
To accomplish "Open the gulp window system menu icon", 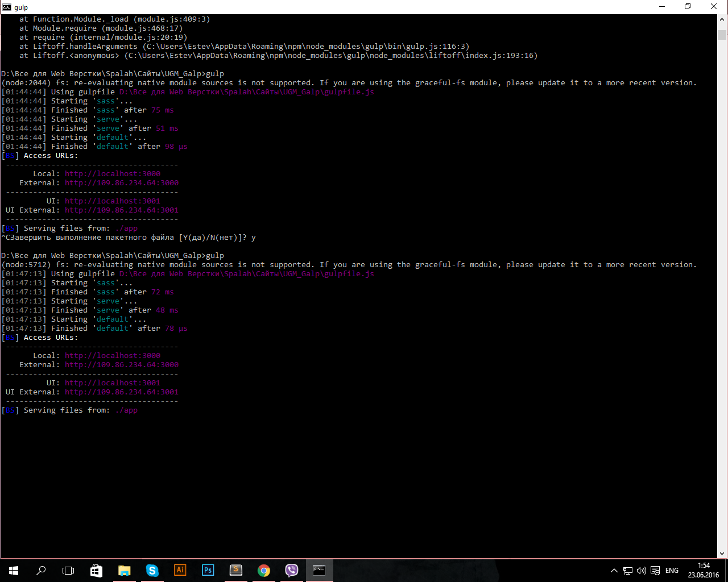I will point(7,7).
